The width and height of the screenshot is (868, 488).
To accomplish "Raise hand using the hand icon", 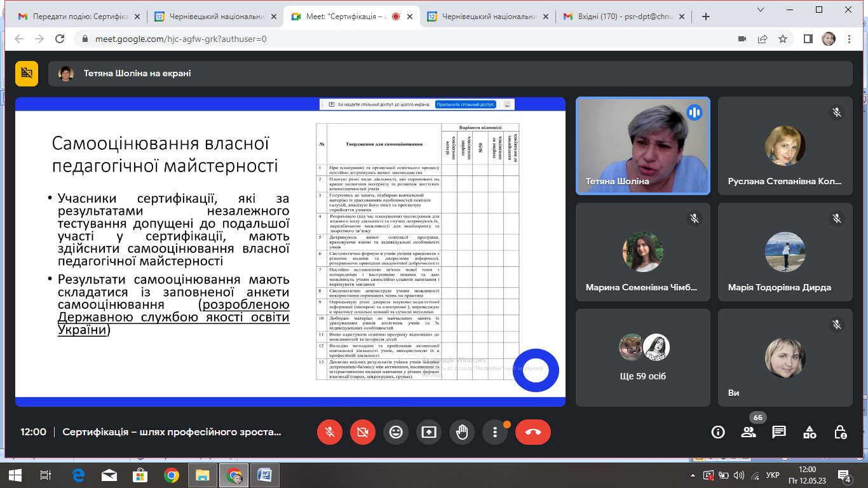I will 462,432.
